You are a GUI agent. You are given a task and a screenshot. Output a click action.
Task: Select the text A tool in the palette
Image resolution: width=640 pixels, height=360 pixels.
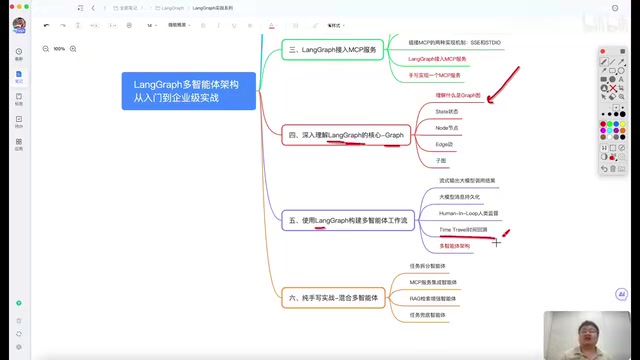tap(621, 79)
